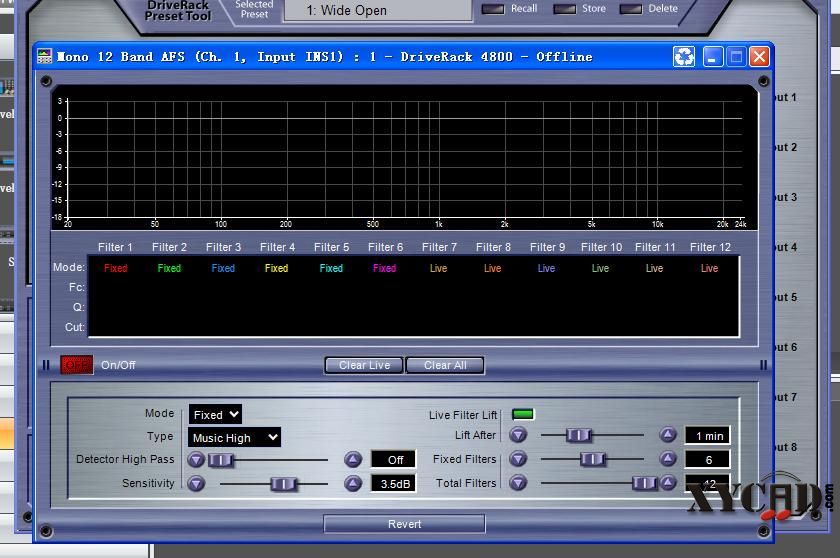
Task: Click the Filter 1 column header
Action: coord(115,247)
